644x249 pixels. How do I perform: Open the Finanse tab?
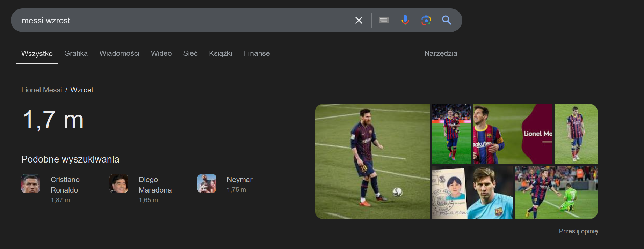coord(256,53)
